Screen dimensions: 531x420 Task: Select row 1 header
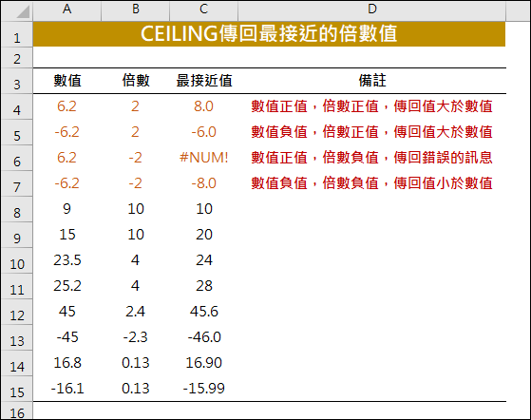pyautogui.click(x=16, y=34)
